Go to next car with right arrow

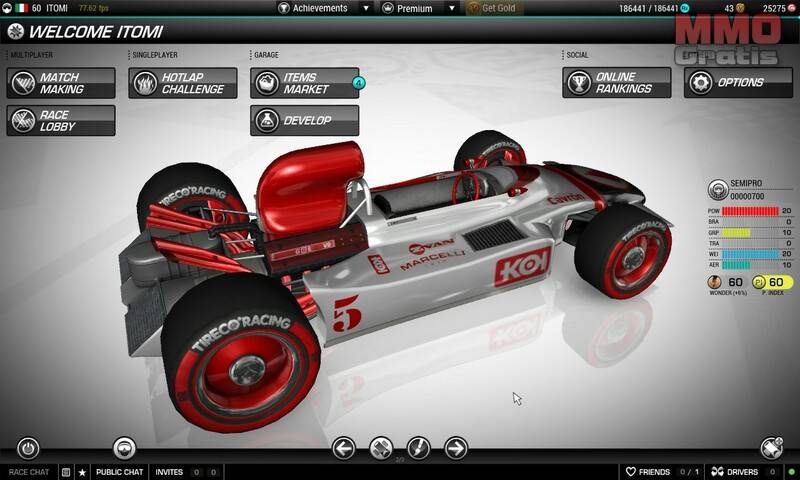coord(456,447)
